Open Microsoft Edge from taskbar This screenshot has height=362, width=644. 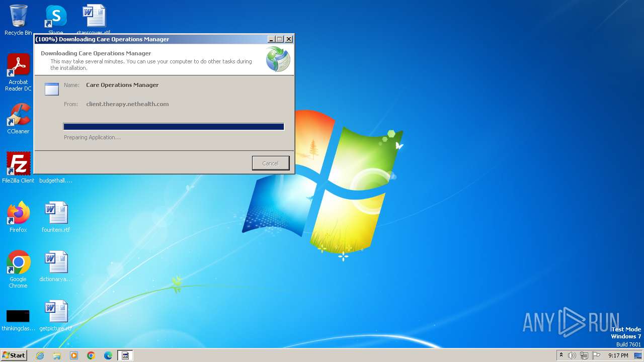point(108,355)
